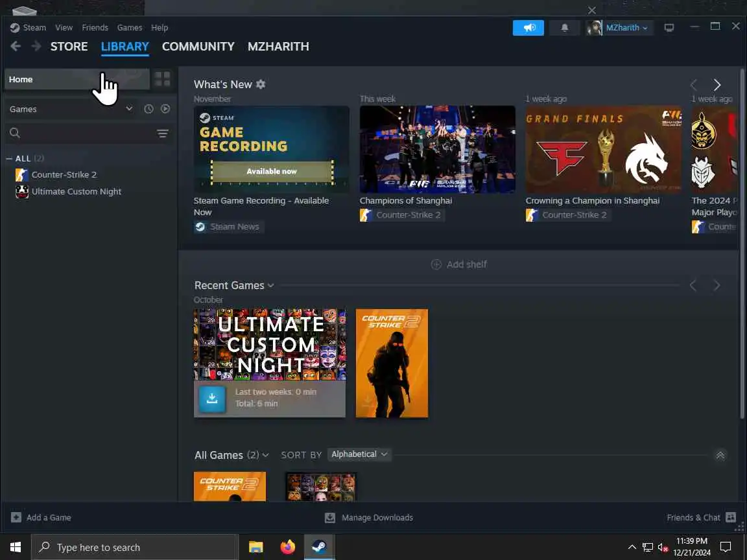Click Add a Game text
Screen dimensions: 747x560
[x=49, y=517]
